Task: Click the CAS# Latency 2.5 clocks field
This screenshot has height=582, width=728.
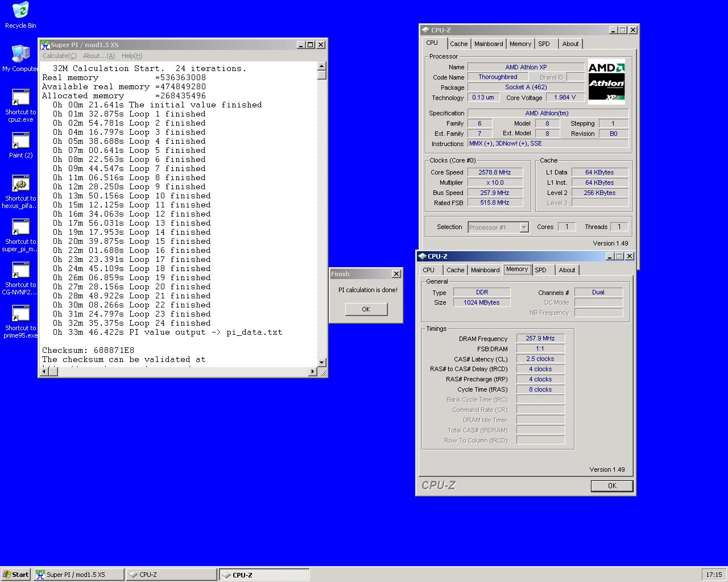Action: [x=540, y=359]
